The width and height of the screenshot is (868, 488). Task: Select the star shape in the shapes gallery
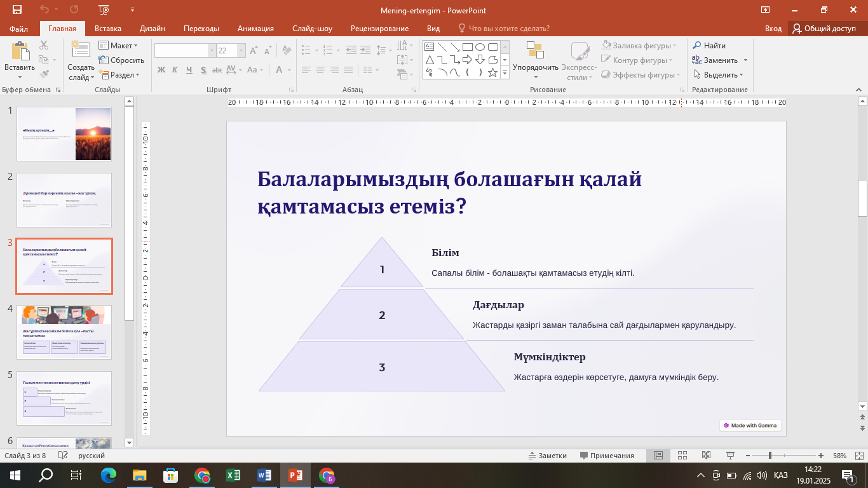tap(492, 72)
